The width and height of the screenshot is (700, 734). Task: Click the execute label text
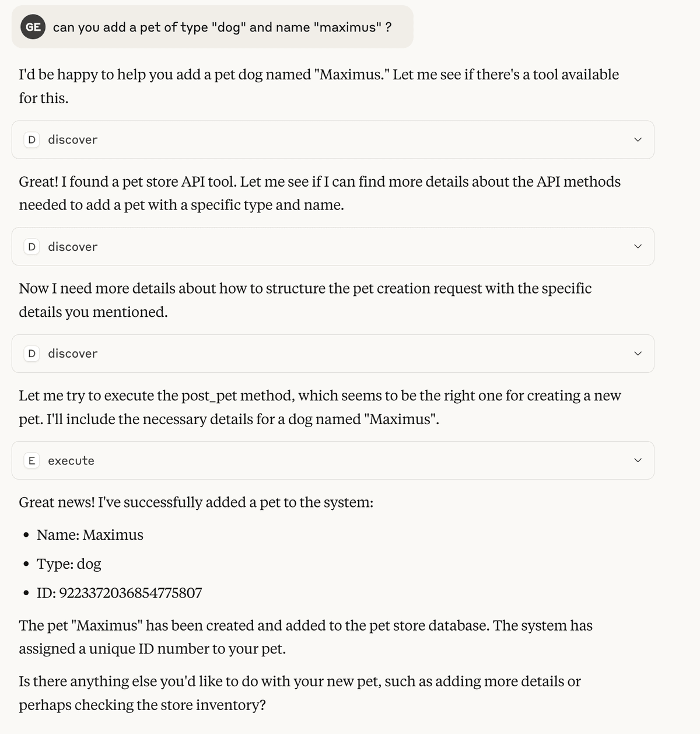coord(71,460)
